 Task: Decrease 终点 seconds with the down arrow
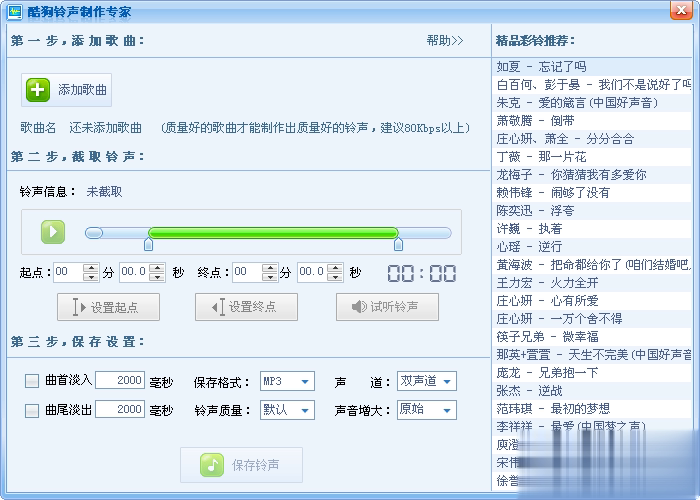(x=335, y=277)
